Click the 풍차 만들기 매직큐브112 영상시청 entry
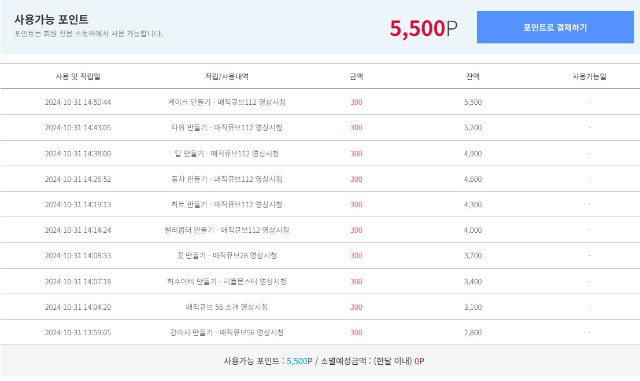Screen dimensions: 640x381 [x=227, y=179]
